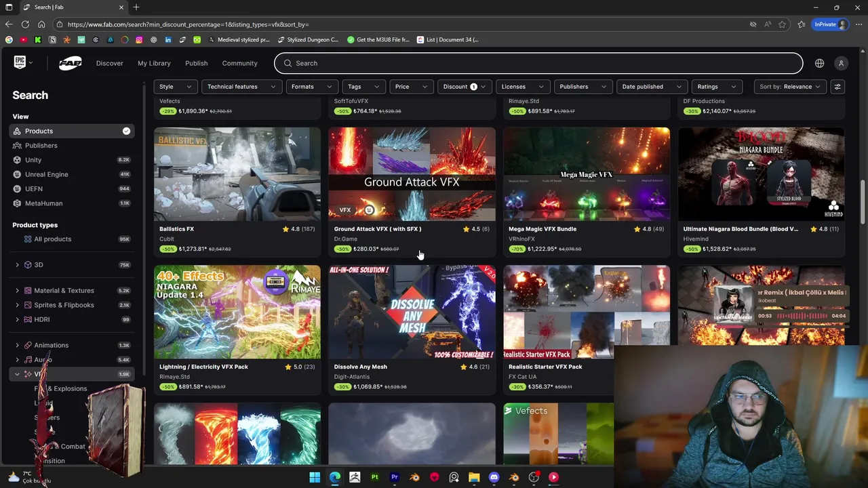Open Medieval stylized bookmark
The image size is (868, 488).
point(239,40)
